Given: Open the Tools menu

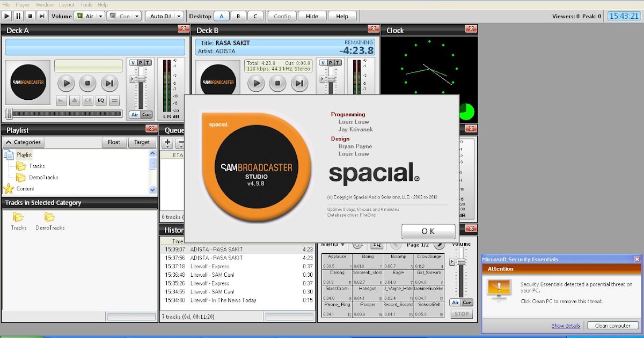Looking at the screenshot, I should [86, 5].
